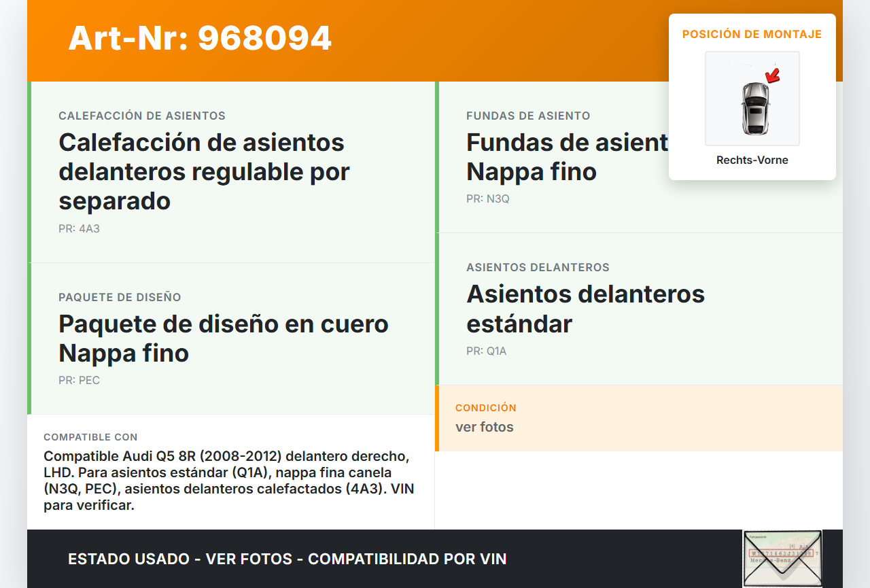Click the 'CONDICIÓN' label

click(486, 408)
